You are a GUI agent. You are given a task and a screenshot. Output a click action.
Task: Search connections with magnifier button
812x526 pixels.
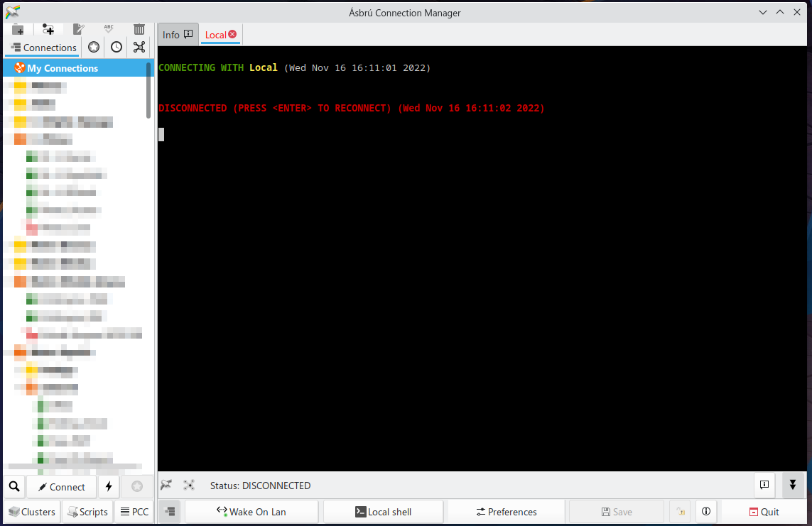tap(14, 487)
